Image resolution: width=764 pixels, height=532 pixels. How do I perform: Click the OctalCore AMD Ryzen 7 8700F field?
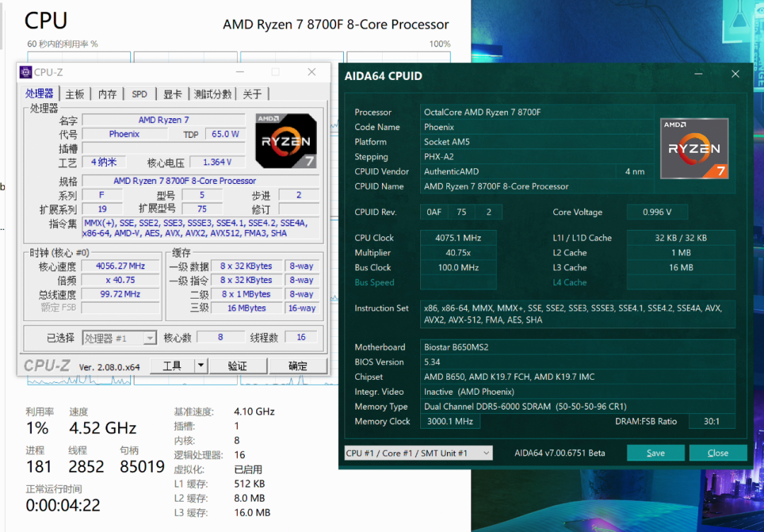pyautogui.click(x=537, y=112)
